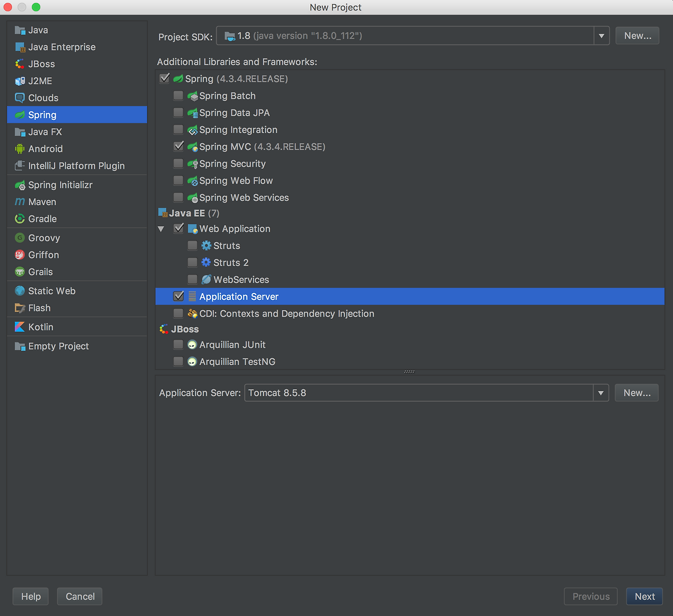Enable the Struts 2 checkbox
Image resolution: width=673 pixels, height=616 pixels.
193,262
